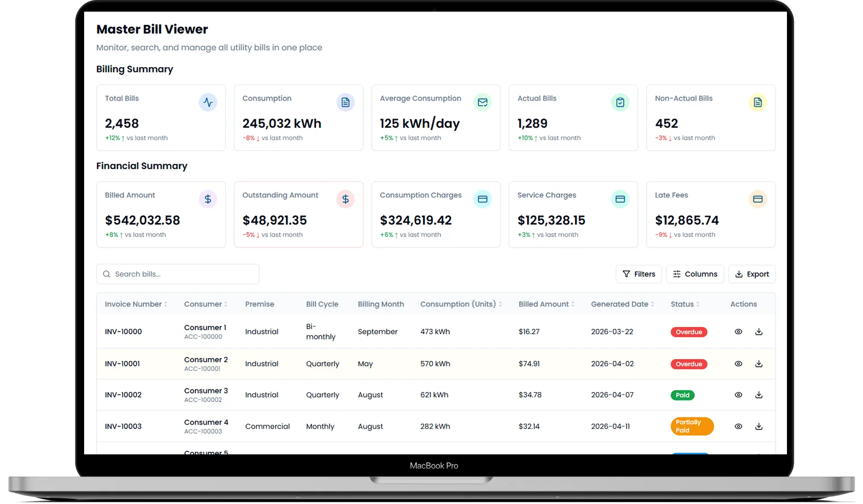Screen dimensions: 863x504
Task: Download invoice INV-10001
Action: point(759,364)
